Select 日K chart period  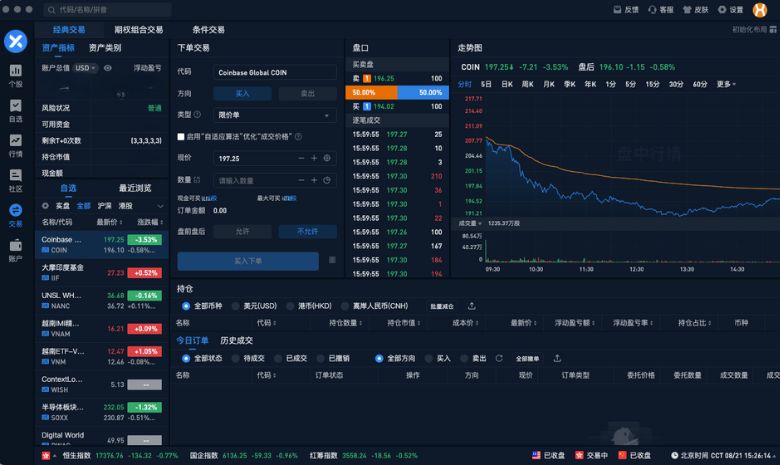pyautogui.click(x=507, y=84)
